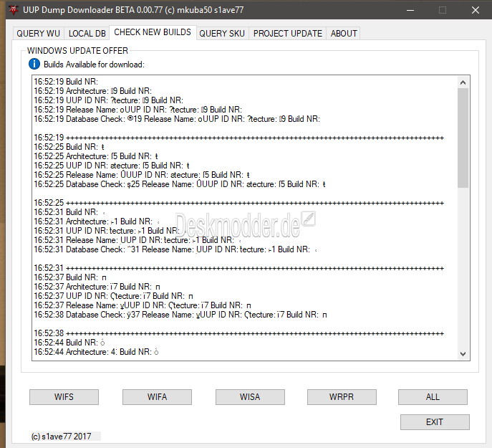Minimize the UUP Dump Downloader window

coord(410,10)
